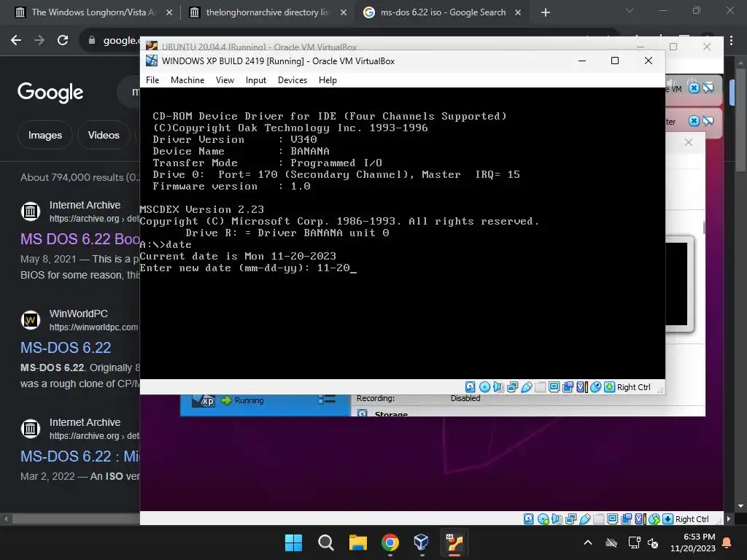Open the MS-DOS 6.22 : Microsoft archive result
The image size is (747, 560).
pos(80,456)
